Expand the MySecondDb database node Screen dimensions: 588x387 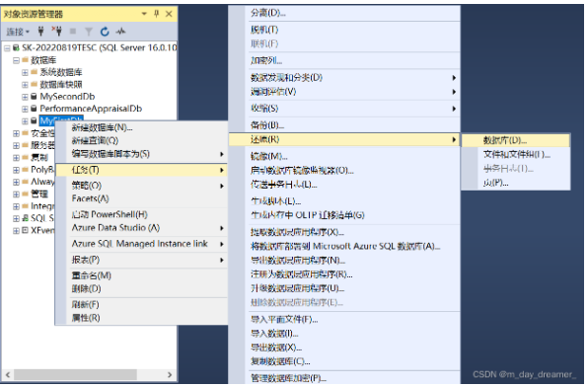25,97
